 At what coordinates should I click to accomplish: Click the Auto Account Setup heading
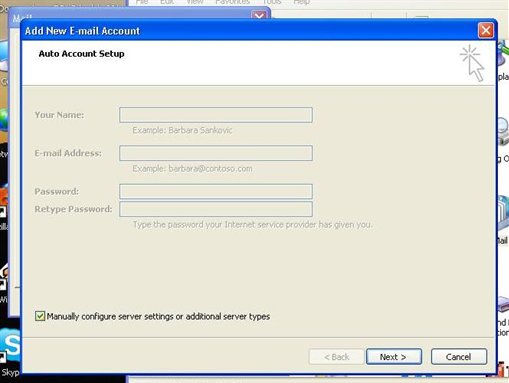[x=81, y=54]
